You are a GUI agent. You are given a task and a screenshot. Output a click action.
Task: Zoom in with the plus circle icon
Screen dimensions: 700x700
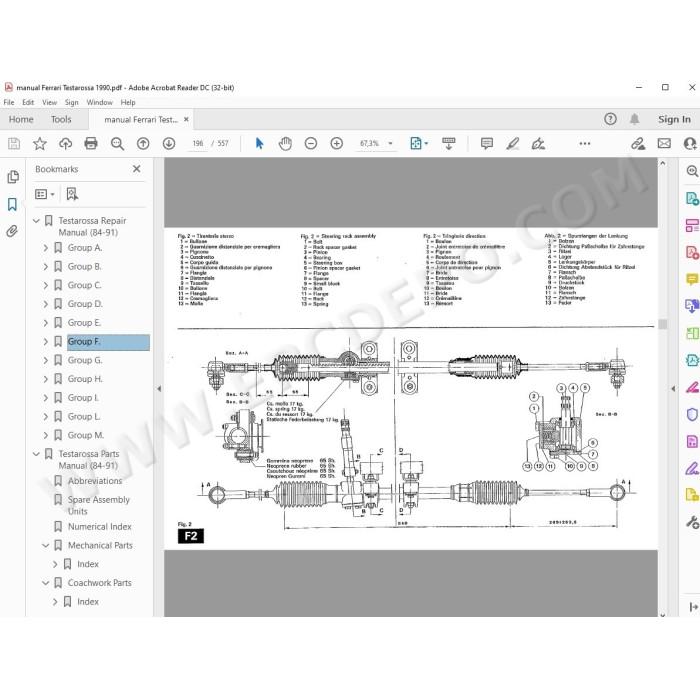(x=337, y=143)
